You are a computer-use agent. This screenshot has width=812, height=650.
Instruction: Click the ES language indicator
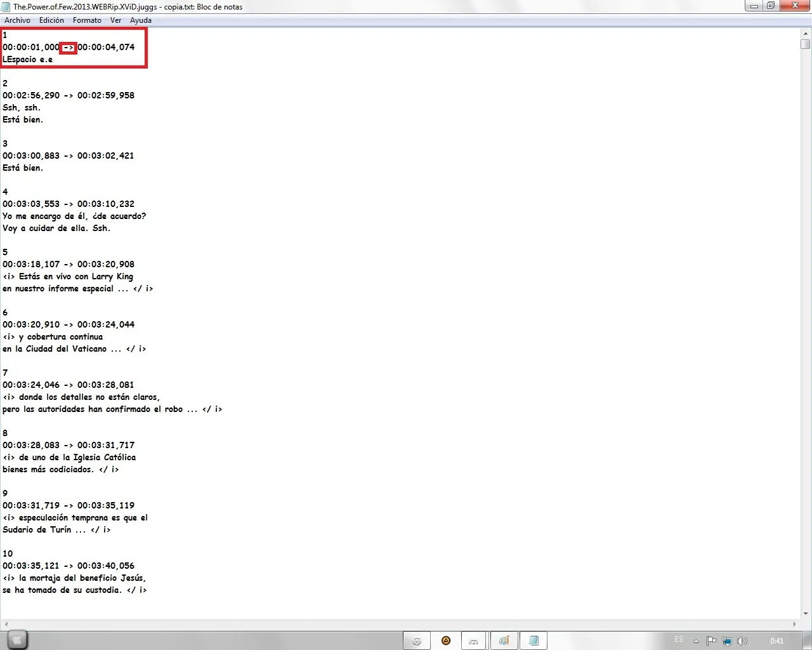[679, 639]
